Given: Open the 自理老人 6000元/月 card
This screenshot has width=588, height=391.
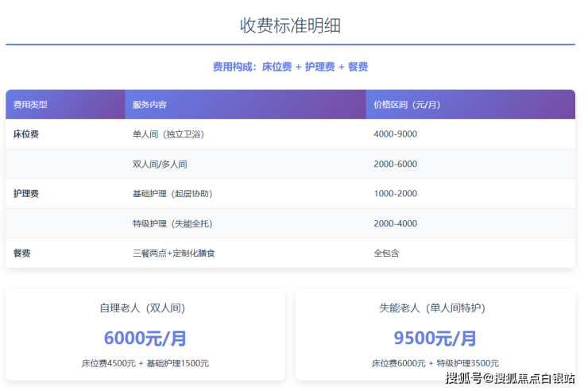Looking at the screenshot, I should tap(145, 335).
